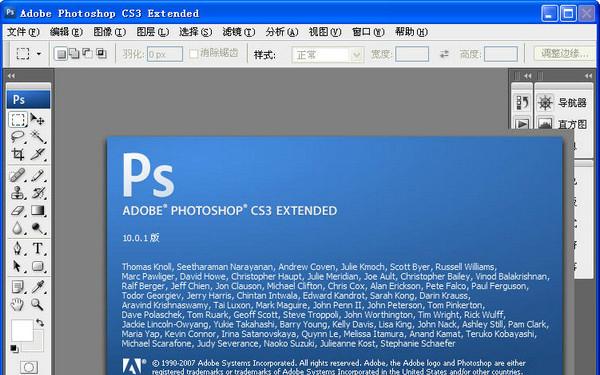Image resolution: width=600 pixels, height=375 pixels.
Task: Select the Horizontal Type tool
Action: point(38,248)
